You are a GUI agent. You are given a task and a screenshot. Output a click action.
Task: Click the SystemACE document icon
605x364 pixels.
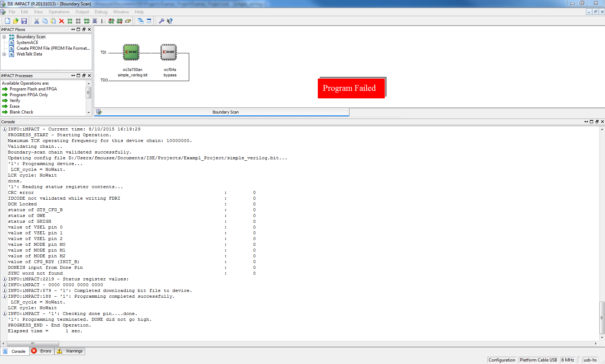pyautogui.click(x=12, y=43)
